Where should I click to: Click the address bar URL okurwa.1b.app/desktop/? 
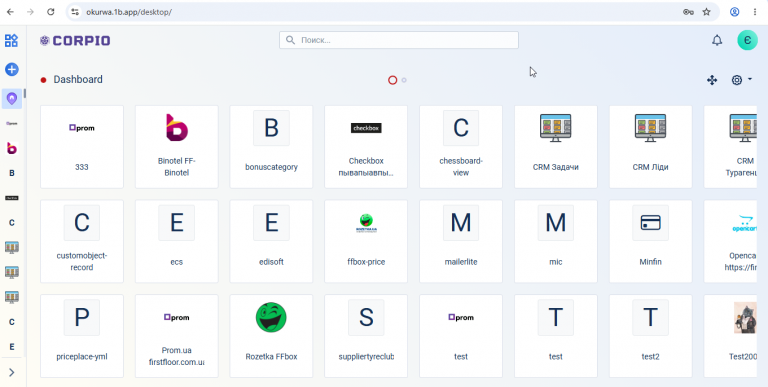[x=129, y=12]
